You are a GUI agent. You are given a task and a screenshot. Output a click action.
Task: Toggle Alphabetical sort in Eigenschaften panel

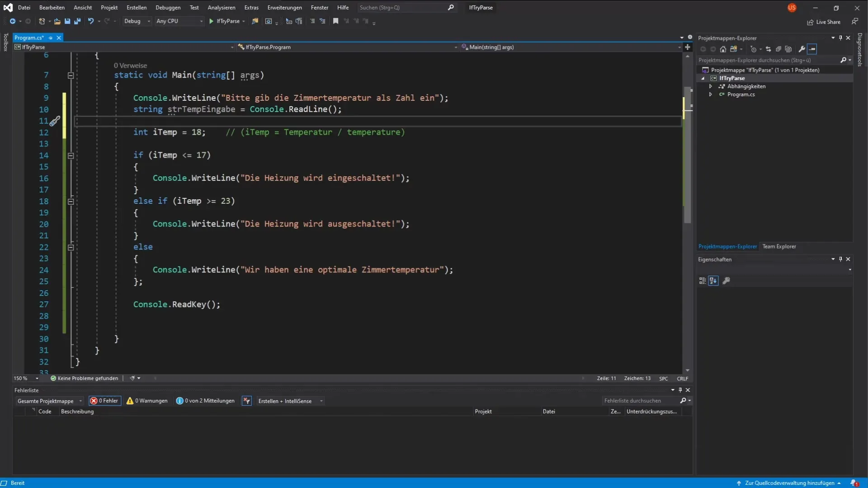pyautogui.click(x=713, y=281)
